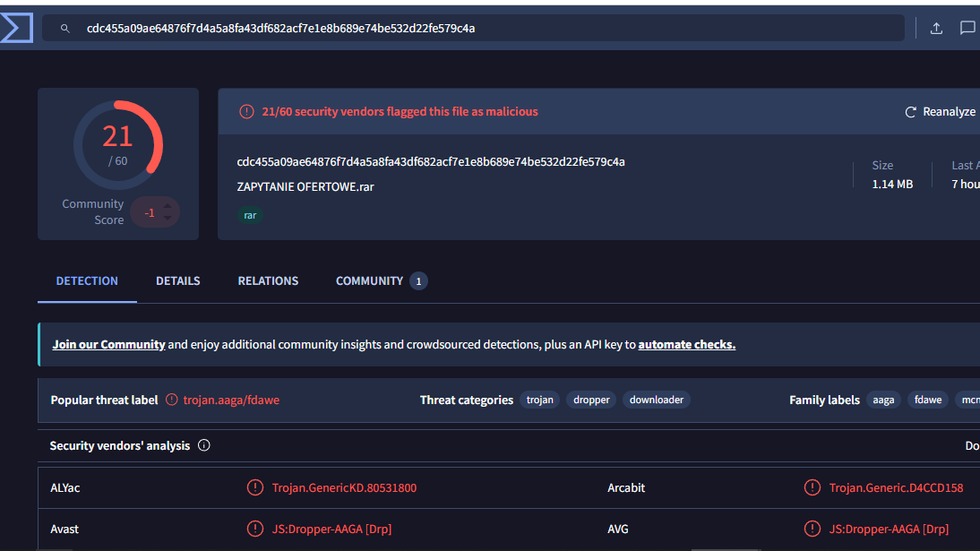This screenshot has width=980, height=551.
Task: Click the ALYac detection warning icon
Action: 255,487
